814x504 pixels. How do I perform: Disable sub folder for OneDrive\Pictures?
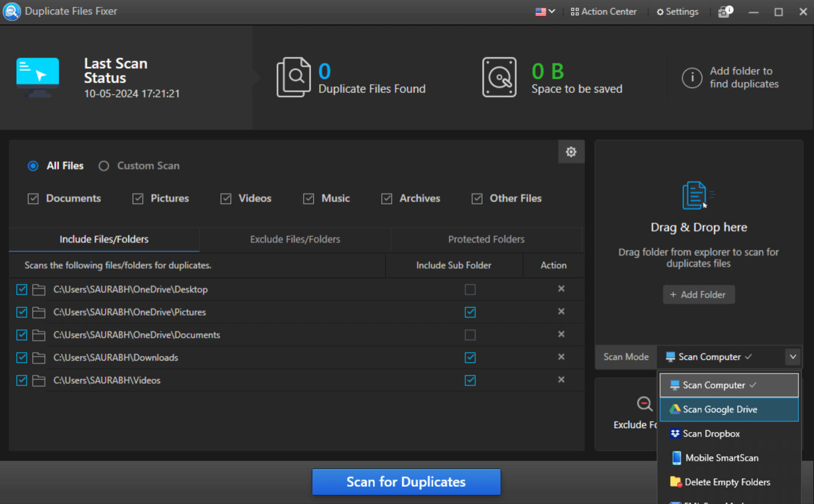470,312
